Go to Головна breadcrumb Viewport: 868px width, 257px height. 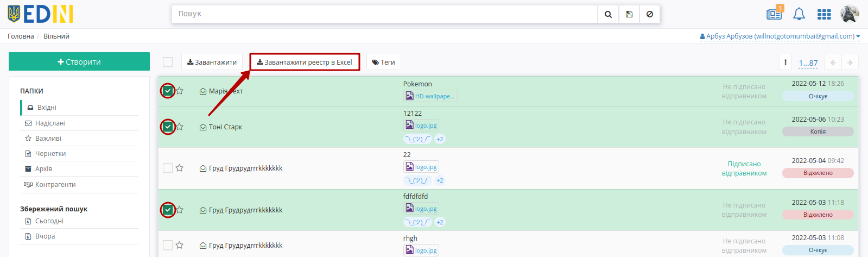21,36
